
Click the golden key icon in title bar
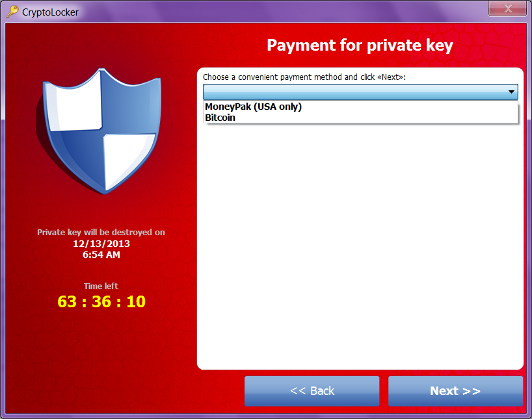point(12,12)
